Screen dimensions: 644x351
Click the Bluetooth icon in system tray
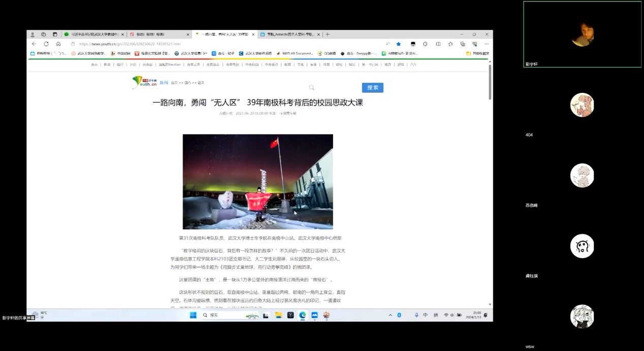coord(399,315)
